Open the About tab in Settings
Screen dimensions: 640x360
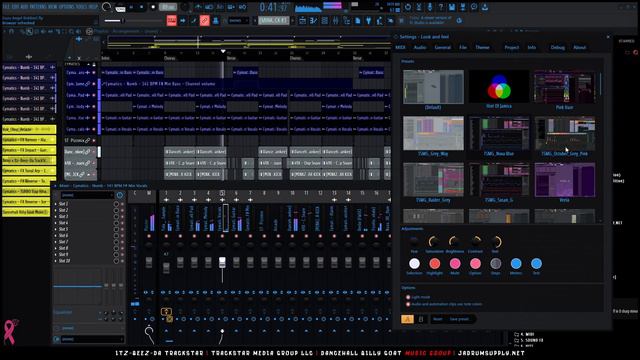580,47
